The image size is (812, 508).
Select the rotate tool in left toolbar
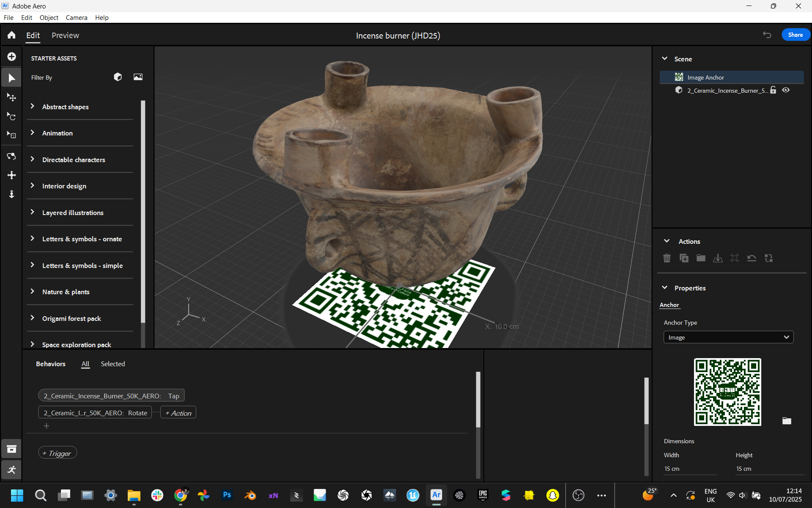point(11,116)
